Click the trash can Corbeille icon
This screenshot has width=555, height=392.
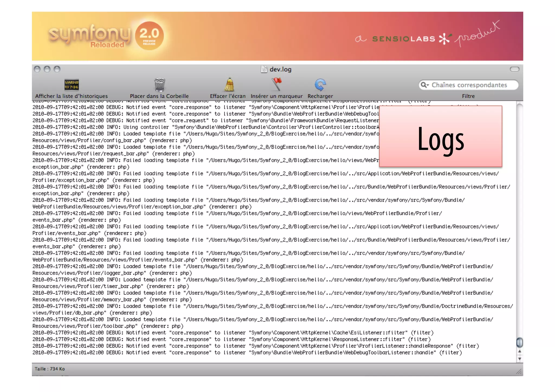[x=160, y=85]
